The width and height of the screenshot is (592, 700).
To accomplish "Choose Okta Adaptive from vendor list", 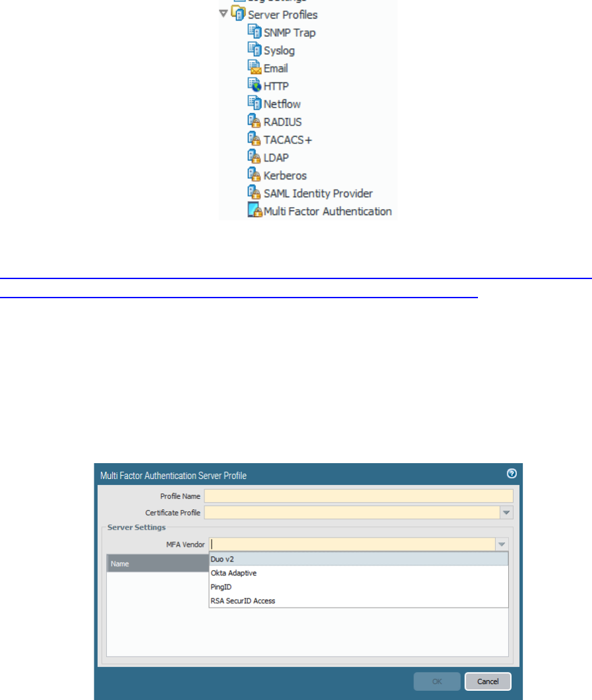I will (359, 573).
